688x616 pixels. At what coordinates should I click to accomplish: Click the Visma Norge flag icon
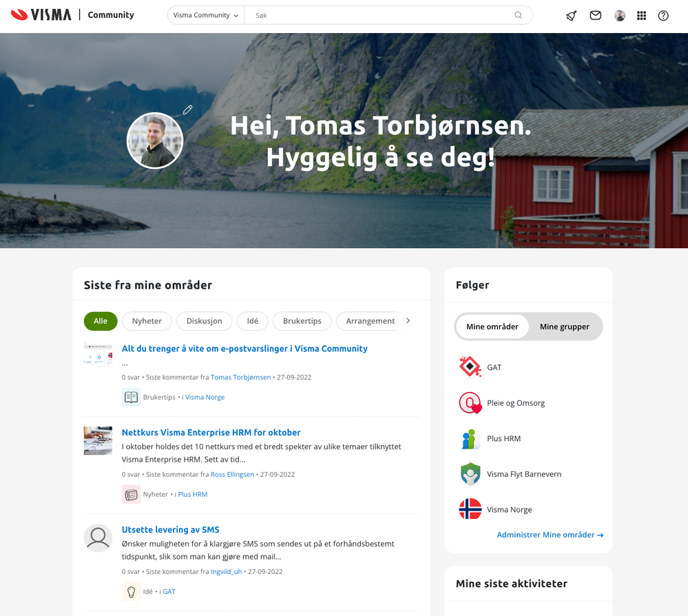[x=470, y=509]
